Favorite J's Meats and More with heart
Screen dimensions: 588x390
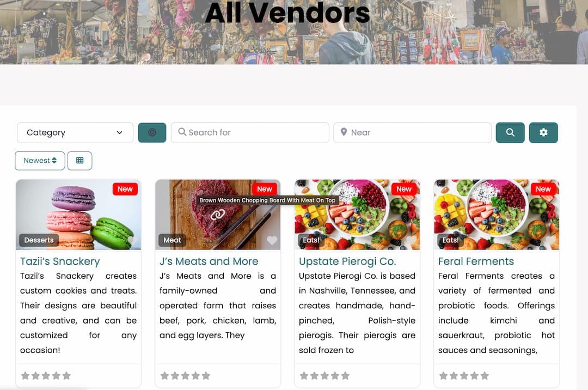272,240
